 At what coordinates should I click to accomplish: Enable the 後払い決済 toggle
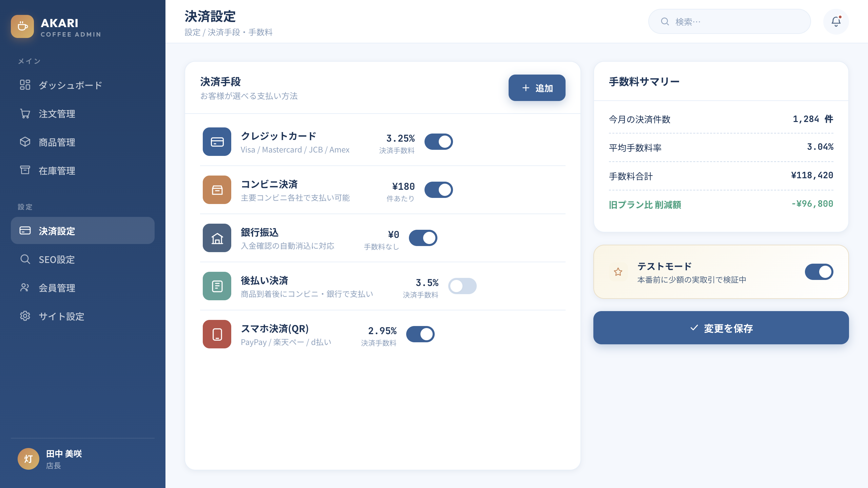click(462, 286)
